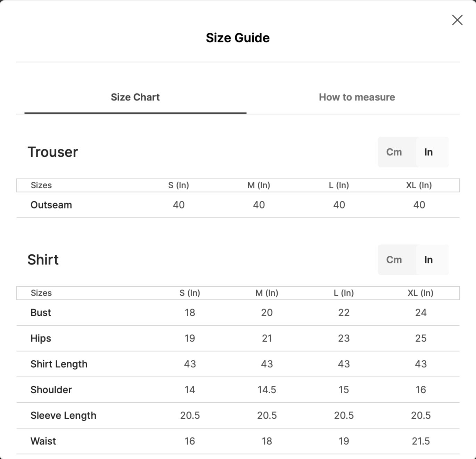Click the Size Guide title text
This screenshot has height=459, width=476.
coord(238,38)
